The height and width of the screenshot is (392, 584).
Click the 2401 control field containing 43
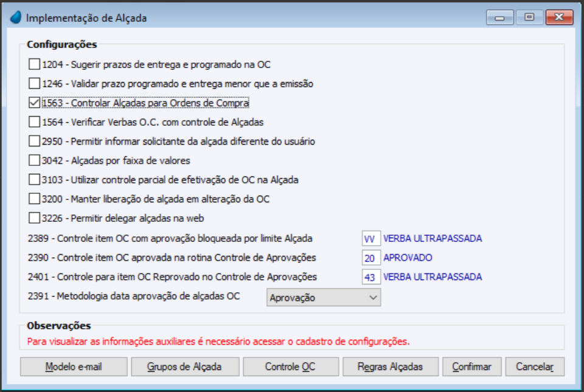[x=370, y=277]
